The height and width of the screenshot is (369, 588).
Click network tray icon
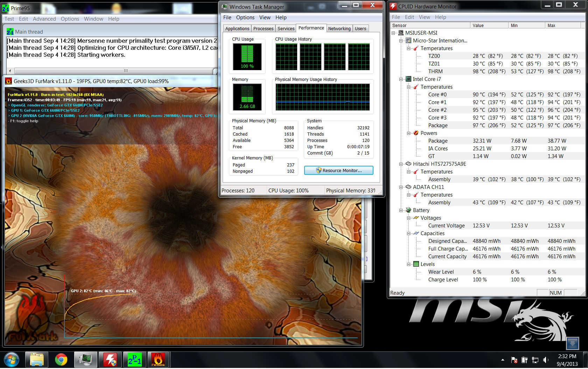535,360
